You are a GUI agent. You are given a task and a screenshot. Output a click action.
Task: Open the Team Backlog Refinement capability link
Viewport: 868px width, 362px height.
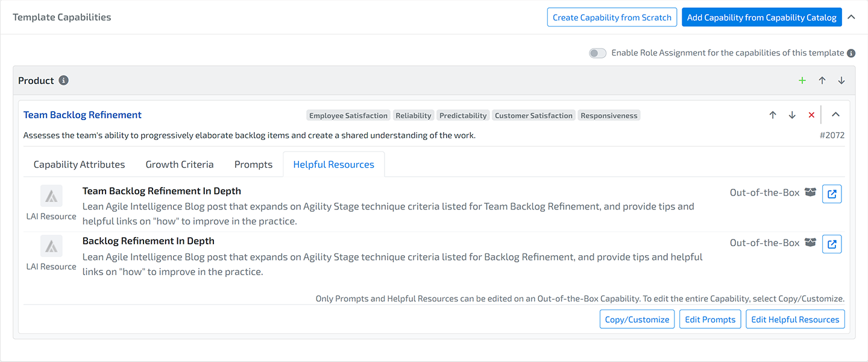[82, 115]
